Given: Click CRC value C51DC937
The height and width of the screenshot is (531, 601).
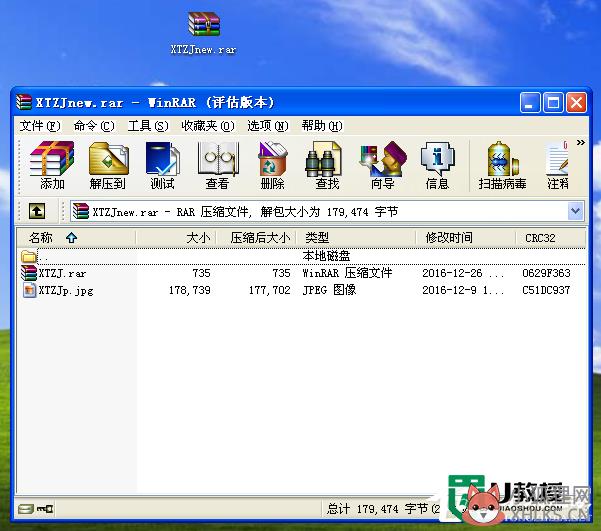Looking at the screenshot, I should pyautogui.click(x=546, y=290).
